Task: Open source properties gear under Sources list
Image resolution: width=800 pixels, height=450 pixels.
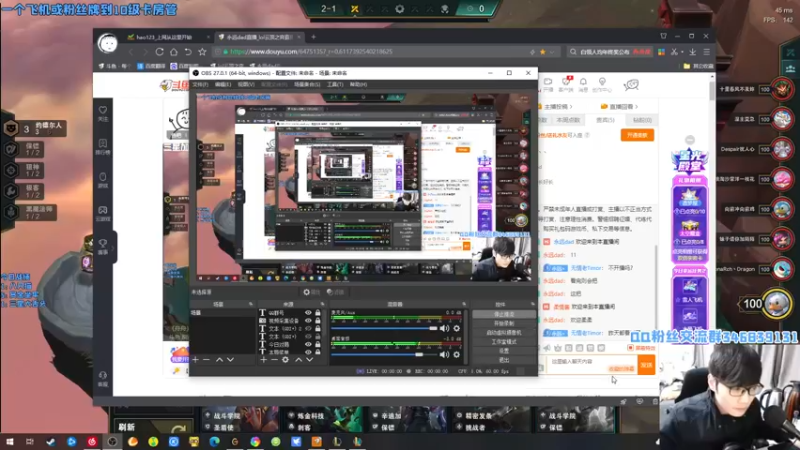Action: click(x=286, y=360)
